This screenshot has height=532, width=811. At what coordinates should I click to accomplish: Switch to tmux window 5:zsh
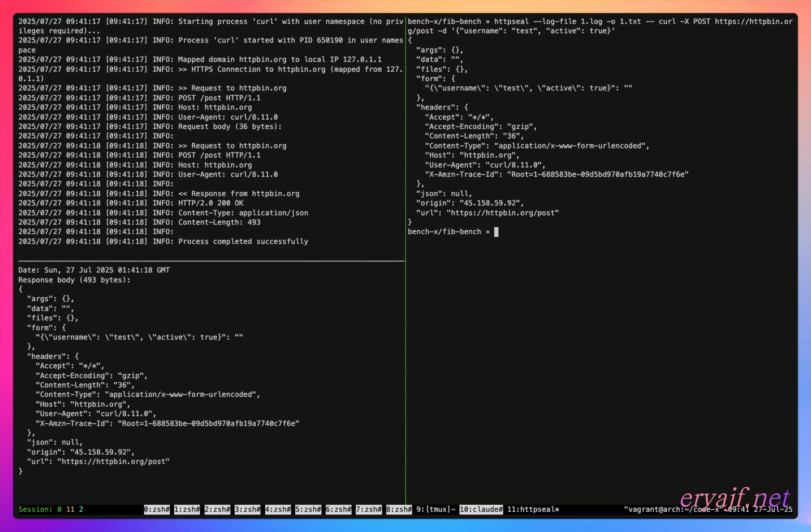click(308, 509)
